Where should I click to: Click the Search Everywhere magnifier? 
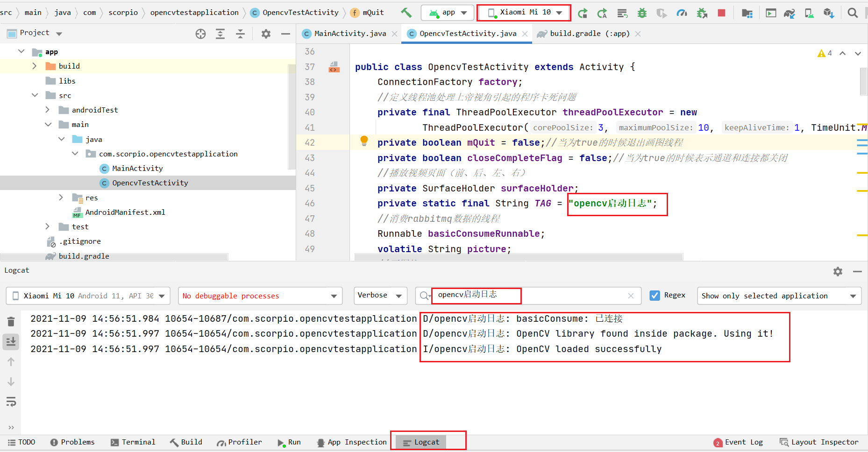click(853, 13)
